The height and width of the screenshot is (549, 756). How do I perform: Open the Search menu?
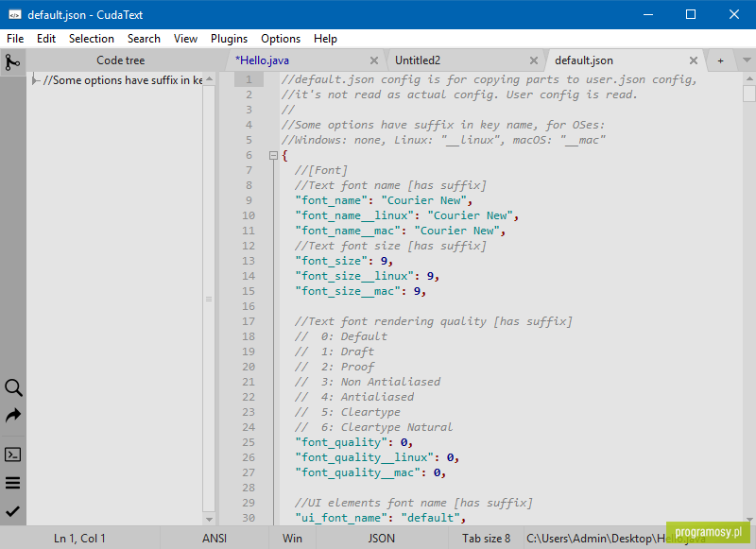pyautogui.click(x=144, y=39)
